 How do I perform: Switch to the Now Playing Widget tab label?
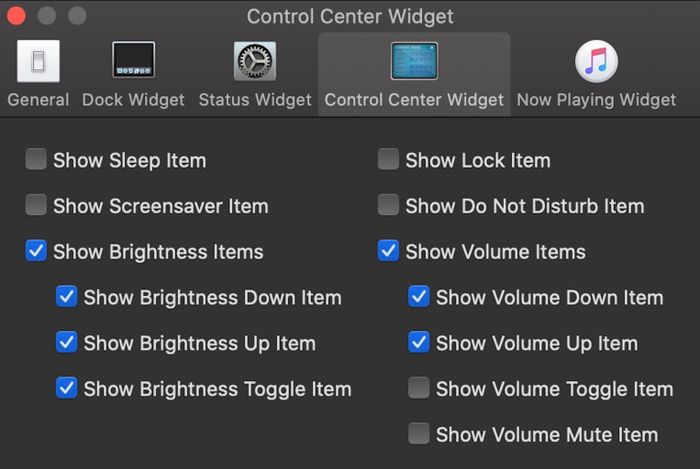pyautogui.click(x=596, y=100)
